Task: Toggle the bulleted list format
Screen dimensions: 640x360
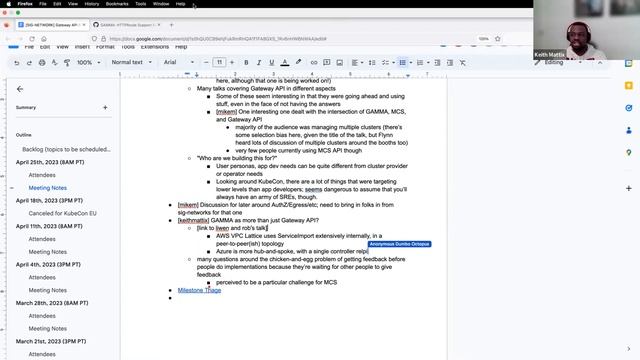Action: (x=402, y=62)
